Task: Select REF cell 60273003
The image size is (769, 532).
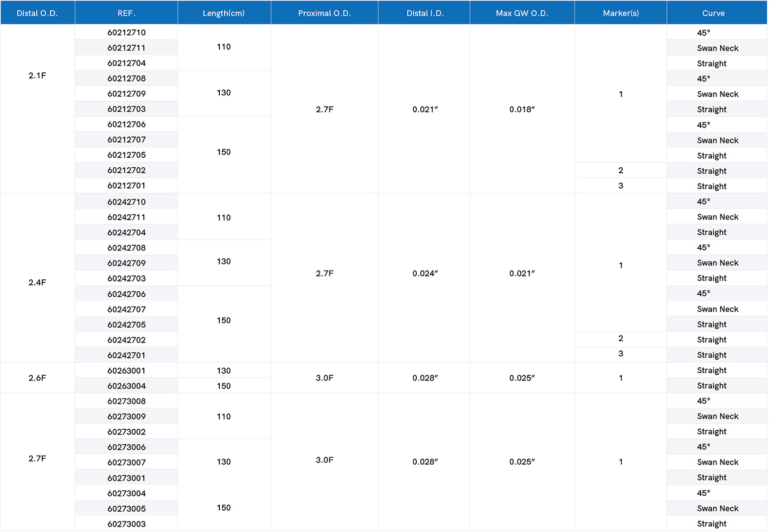Action: coord(127,525)
